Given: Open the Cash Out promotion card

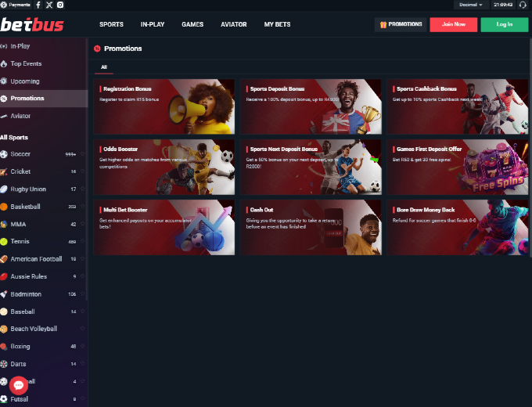Looking at the screenshot, I should click(311, 228).
